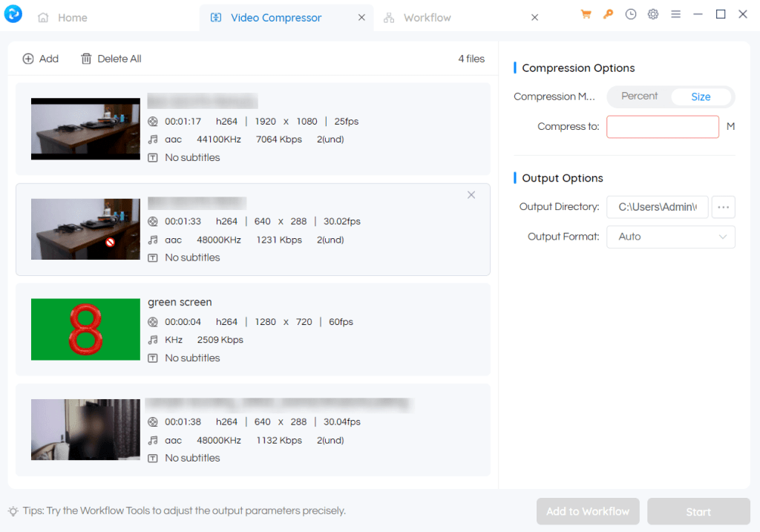This screenshot has width=760, height=532.
Task: Click the lightbulb tips icon
Action: (13, 510)
